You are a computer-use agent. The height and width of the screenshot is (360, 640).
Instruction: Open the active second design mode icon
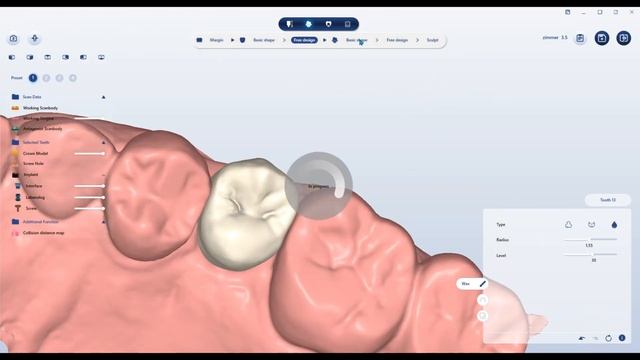click(309, 24)
